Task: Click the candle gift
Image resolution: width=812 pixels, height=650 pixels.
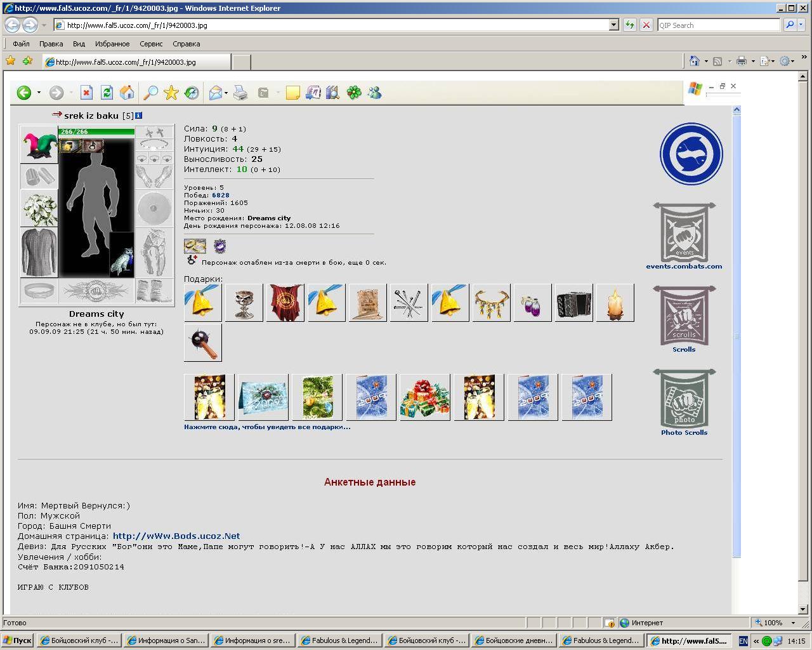Action: 615,303
